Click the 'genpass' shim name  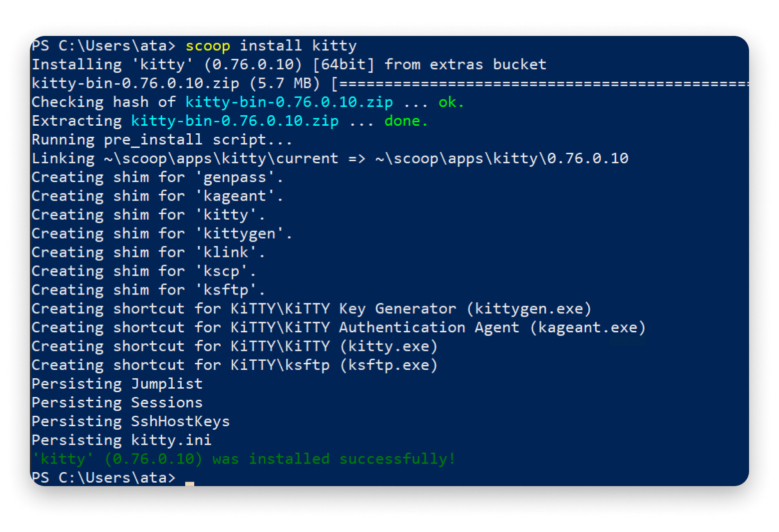(235, 177)
